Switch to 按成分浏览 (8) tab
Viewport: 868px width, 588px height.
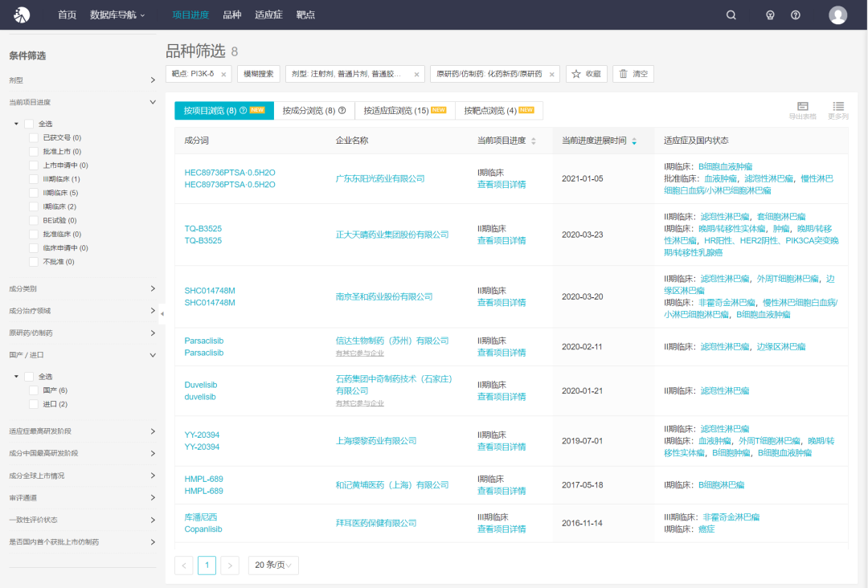[x=314, y=111]
